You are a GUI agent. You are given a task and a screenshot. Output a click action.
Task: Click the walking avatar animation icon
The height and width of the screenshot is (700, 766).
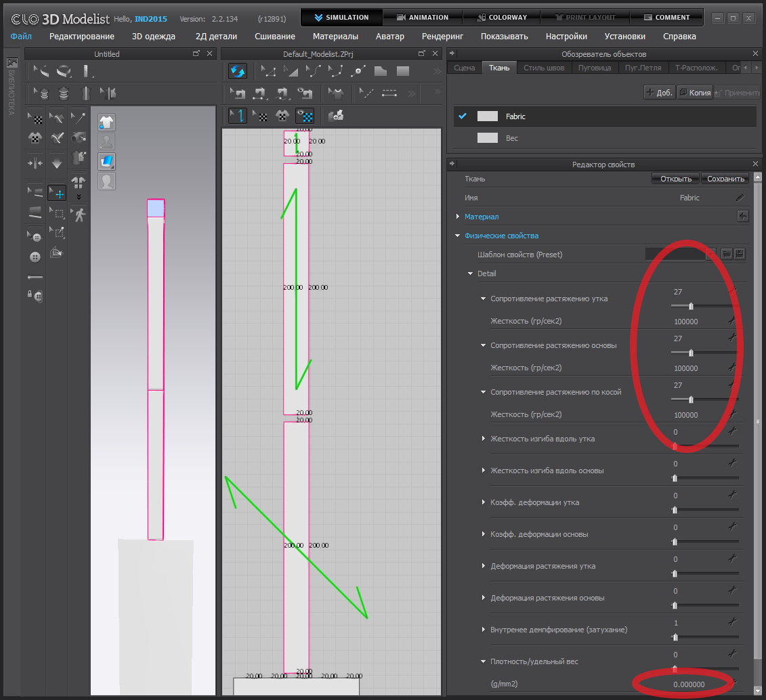(x=80, y=215)
